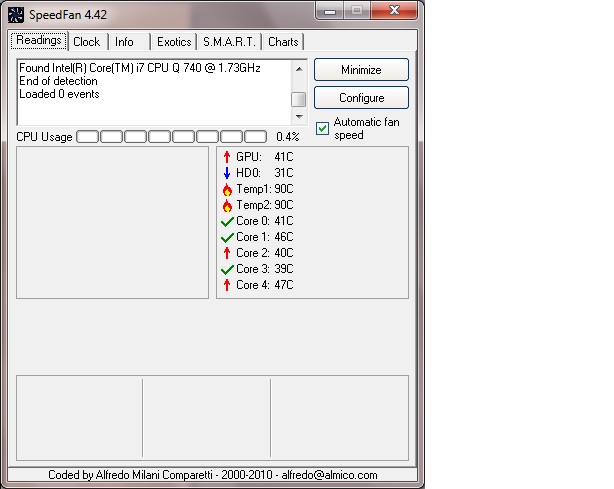Click the GPU: 41C reading
The image size is (614, 489).
click(x=264, y=157)
